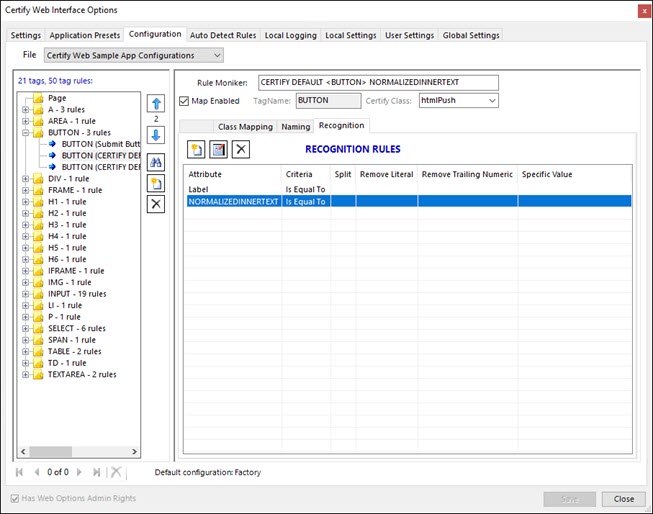653x514 pixels.
Task: Move the selected rule down with the down arrow
Action: [156, 135]
